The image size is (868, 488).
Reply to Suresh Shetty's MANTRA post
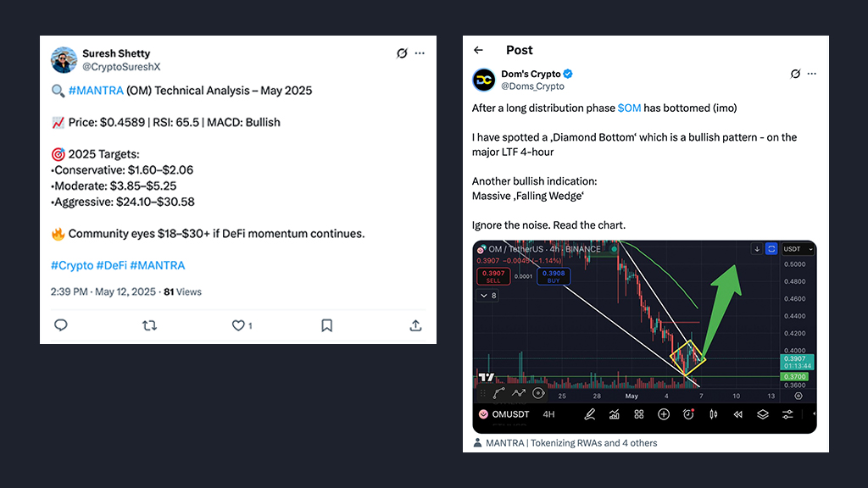tap(61, 325)
